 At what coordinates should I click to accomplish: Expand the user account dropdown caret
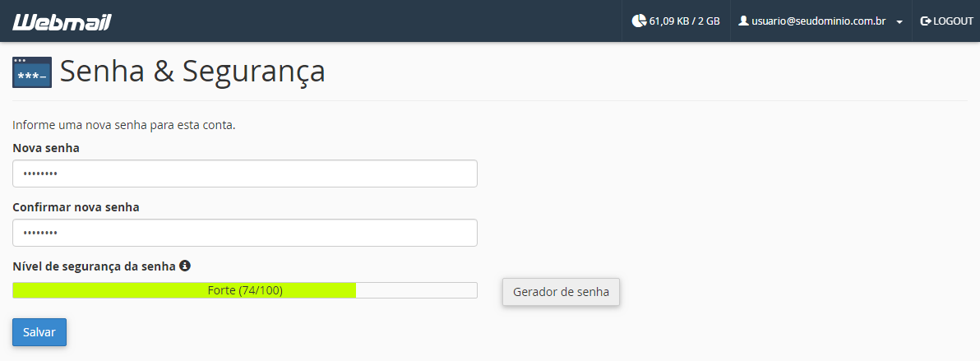point(899,22)
